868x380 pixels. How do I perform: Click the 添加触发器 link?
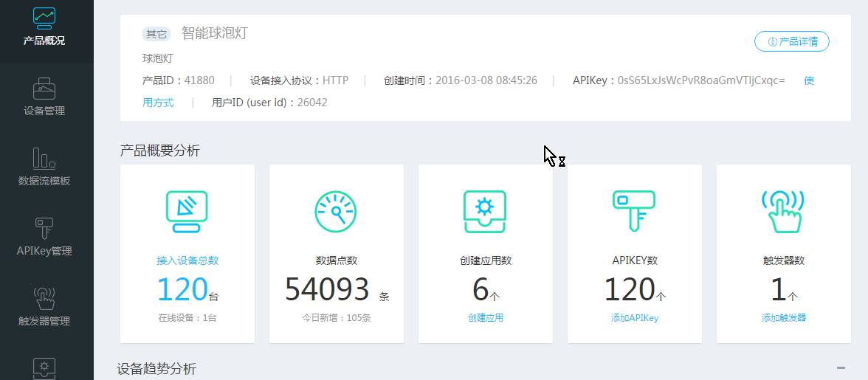[783, 317]
